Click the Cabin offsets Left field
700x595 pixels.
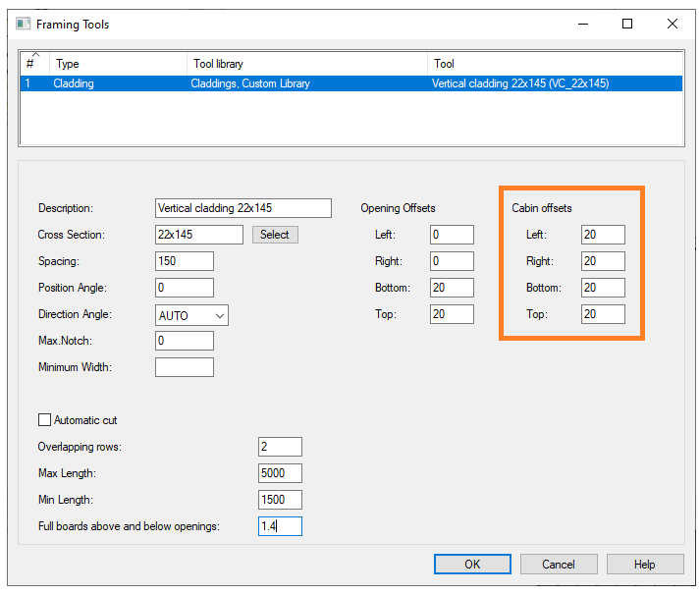[602, 235]
